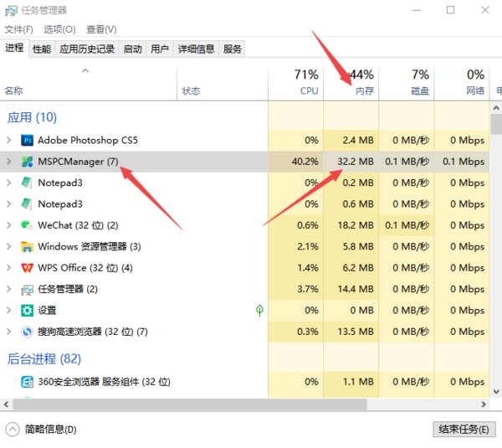Click the 结束任务(E) button
The width and height of the screenshot is (502, 448).
coord(464,430)
